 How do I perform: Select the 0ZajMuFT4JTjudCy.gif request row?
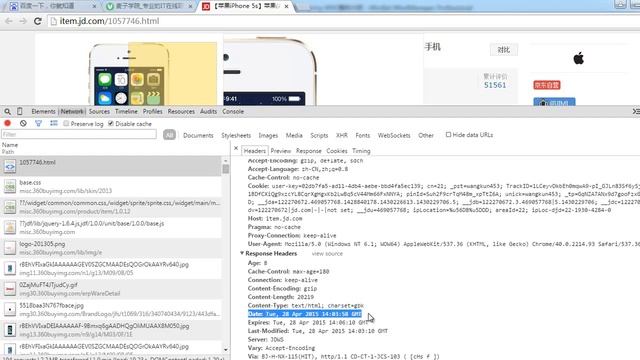click(x=111, y=289)
